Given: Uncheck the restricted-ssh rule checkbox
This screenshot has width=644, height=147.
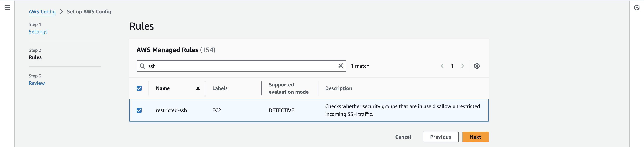Looking at the screenshot, I should point(139,110).
